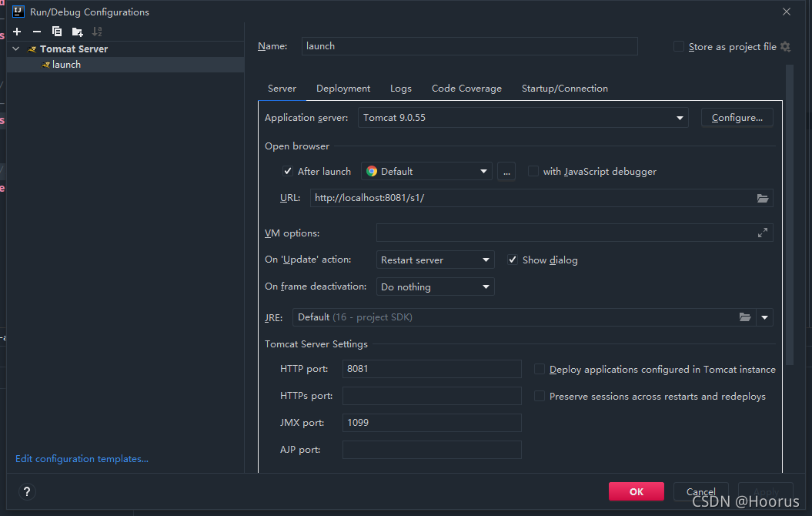Screen dimensions: 812x516
Task: Open the Store as project file gear settings
Action: pos(786,47)
